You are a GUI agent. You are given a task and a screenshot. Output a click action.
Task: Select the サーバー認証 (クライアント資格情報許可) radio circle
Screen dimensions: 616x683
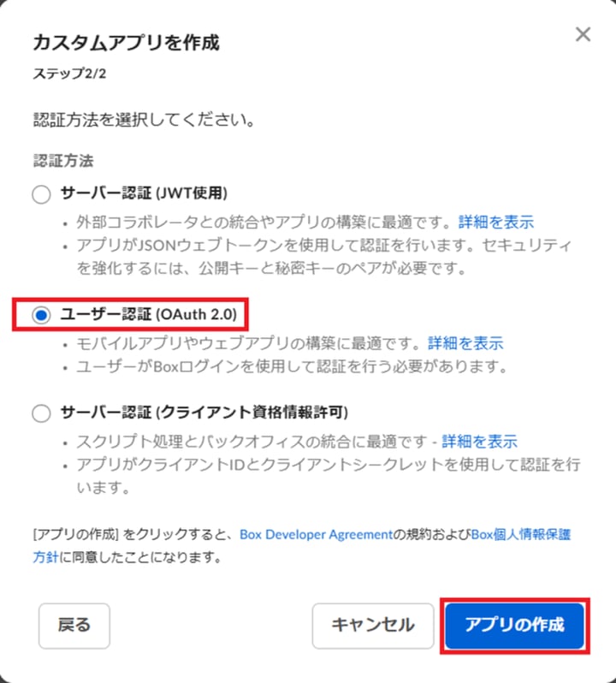click(41, 413)
